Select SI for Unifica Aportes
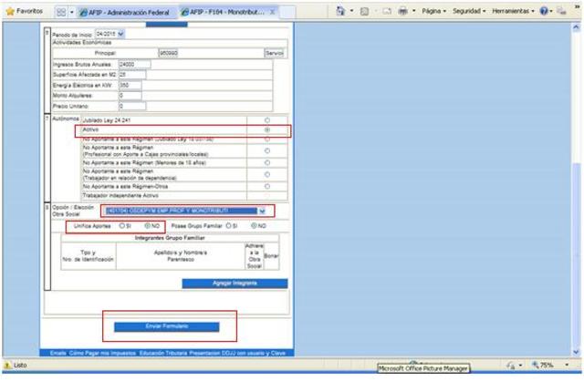Image resolution: width=584 pixels, height=392 pixels. (121, 226)
